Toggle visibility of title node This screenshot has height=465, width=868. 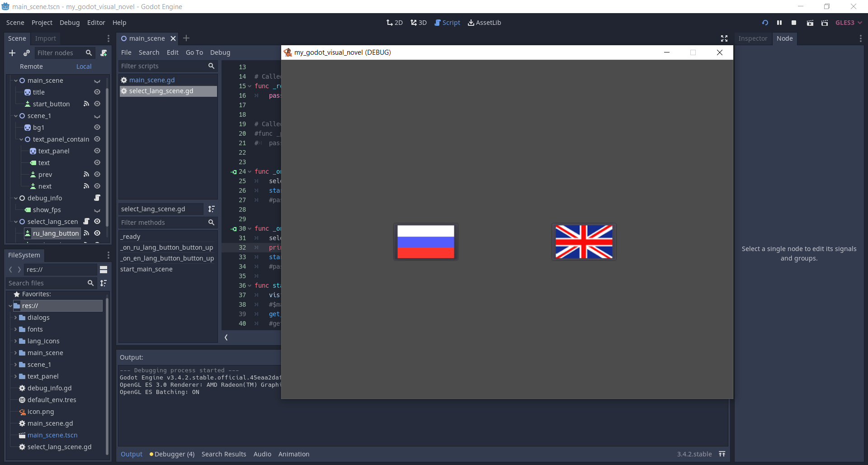(97, 92)
